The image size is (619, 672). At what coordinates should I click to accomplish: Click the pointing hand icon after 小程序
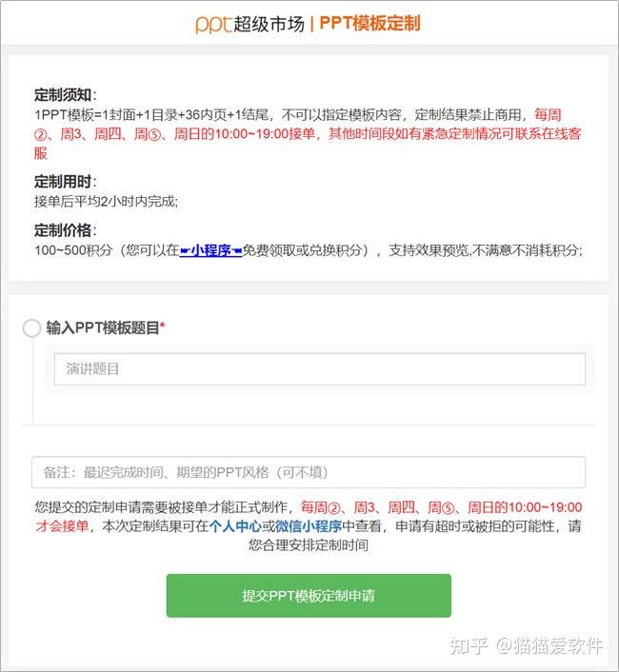pos(236,250)
